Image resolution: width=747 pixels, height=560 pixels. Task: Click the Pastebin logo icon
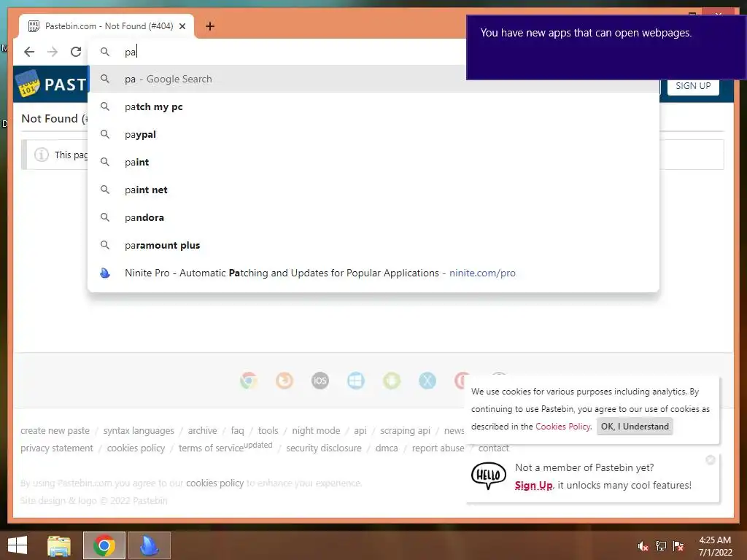(x=28, y=84)
